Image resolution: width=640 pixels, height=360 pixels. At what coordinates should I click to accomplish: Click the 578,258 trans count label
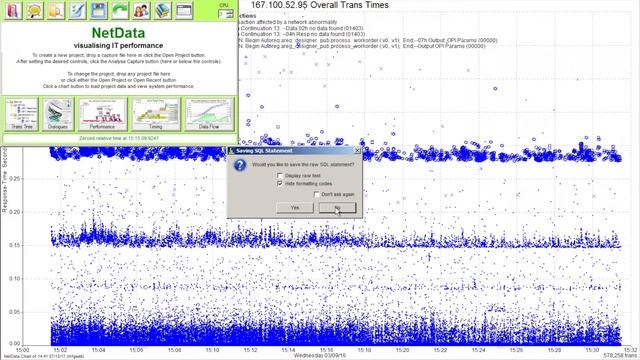pyautogui.click(x=620, y=356)
